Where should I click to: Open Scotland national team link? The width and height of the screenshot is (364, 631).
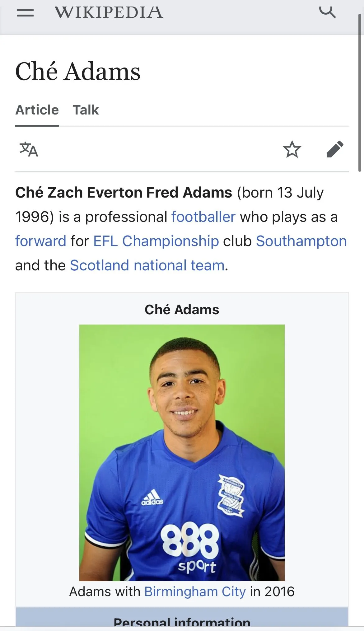147,265
